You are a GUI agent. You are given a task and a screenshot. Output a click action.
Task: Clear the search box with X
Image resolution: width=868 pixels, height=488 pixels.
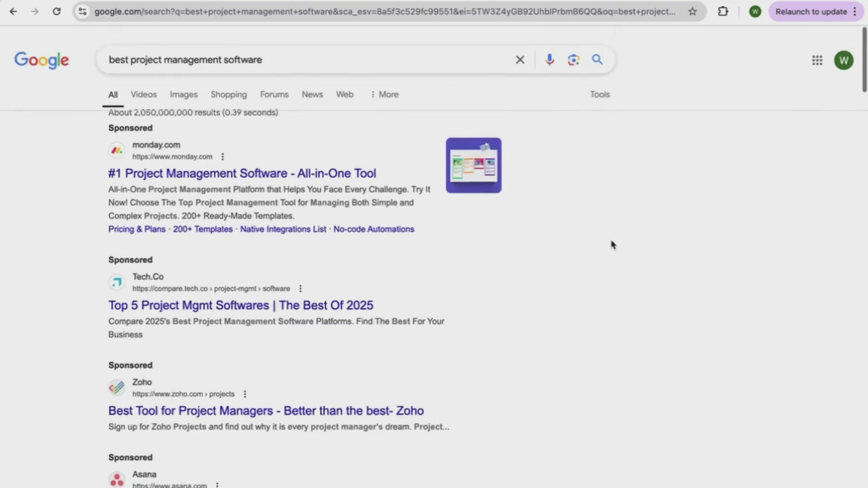[520, 60]
